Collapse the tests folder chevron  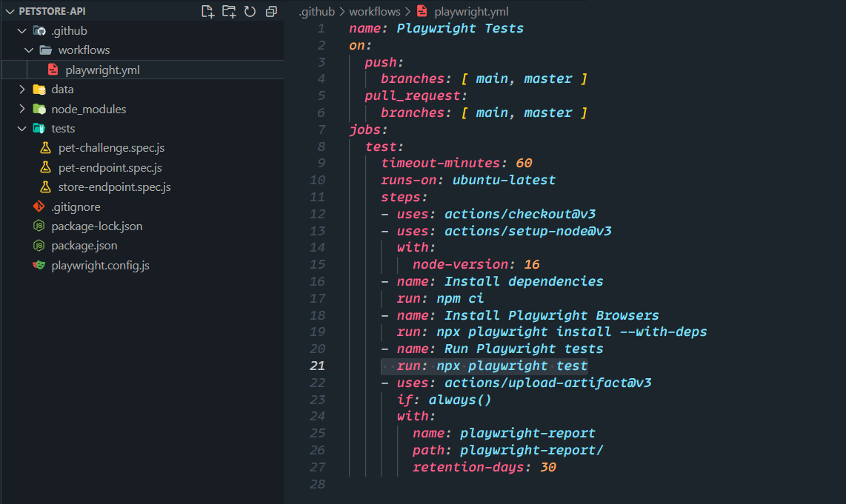coord(22,129)
